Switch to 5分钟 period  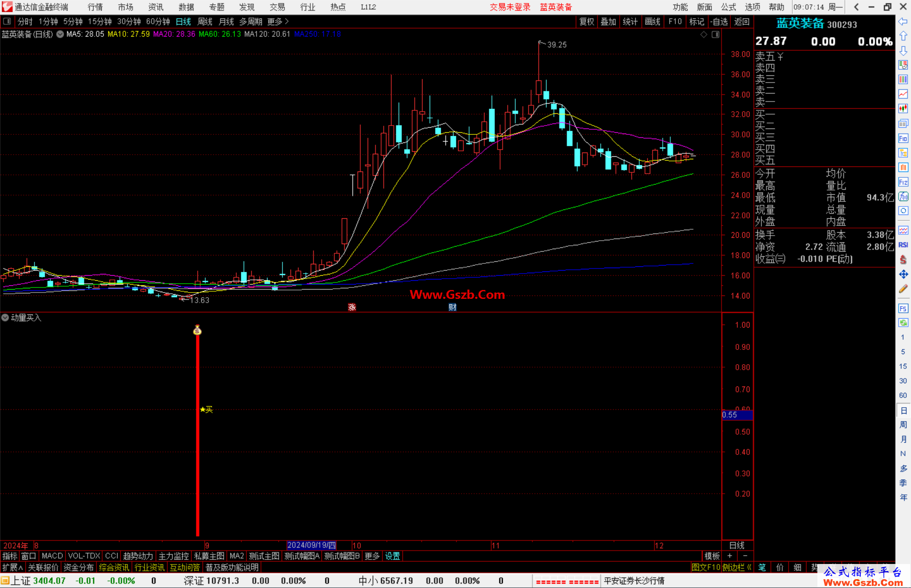73,21
